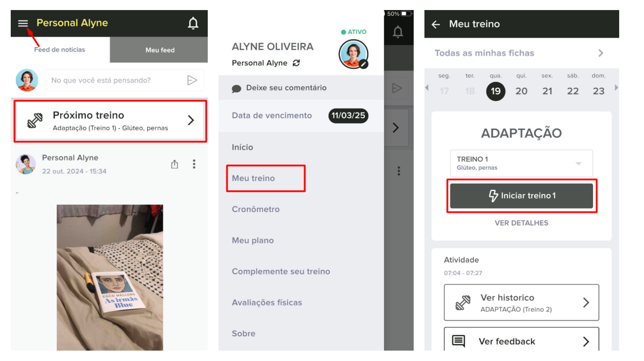Expand the TREINO 1 dropdown
644x361 pixels.
click(521, 163)
